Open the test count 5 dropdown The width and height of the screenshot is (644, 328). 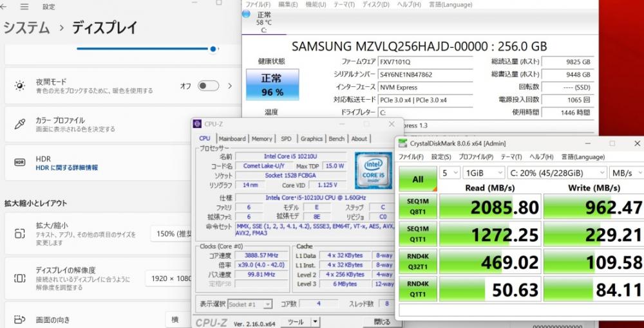click(450, 173)
